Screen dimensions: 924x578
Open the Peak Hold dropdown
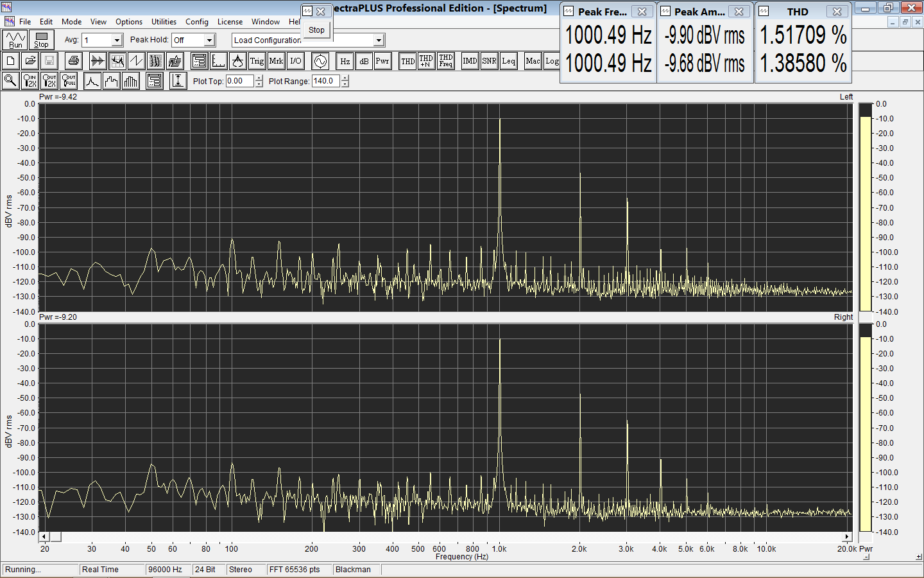[x=209, y=40]
